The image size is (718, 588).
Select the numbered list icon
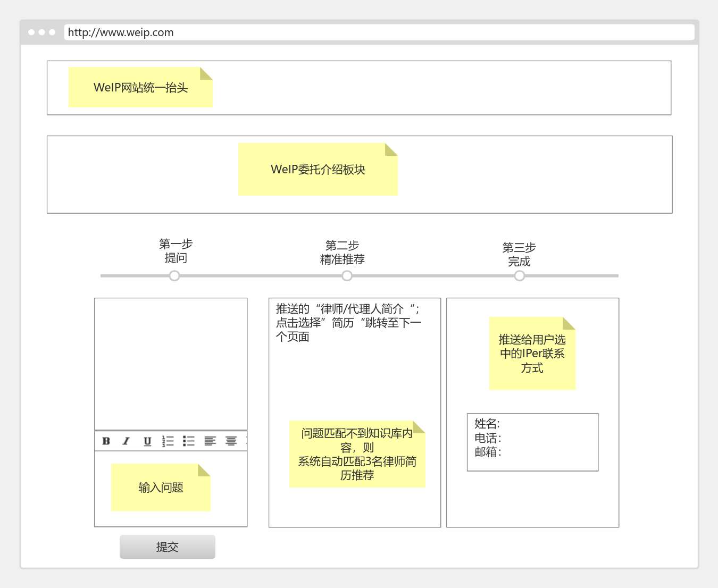(168, 440)
